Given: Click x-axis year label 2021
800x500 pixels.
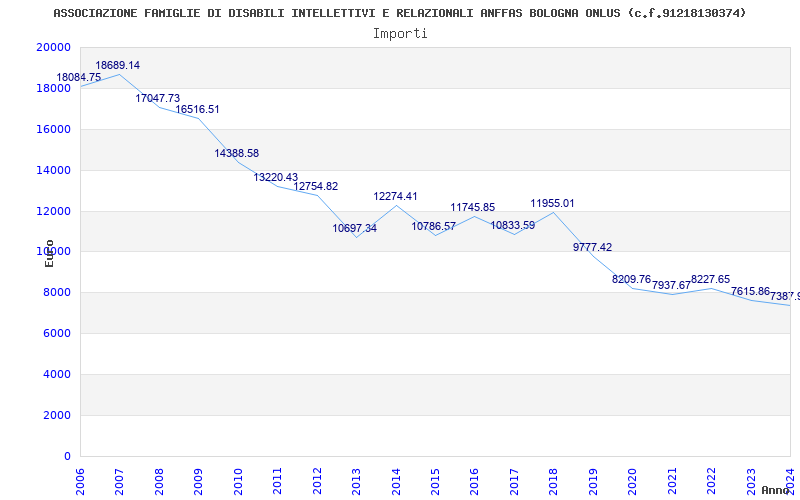Looking at the screenshot, I should pos(672,482).
